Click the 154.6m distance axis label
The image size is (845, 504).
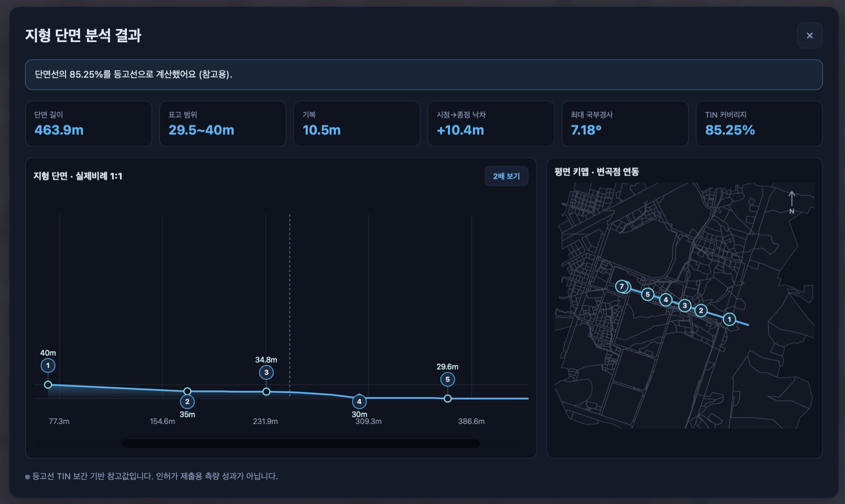coord(162,422)
